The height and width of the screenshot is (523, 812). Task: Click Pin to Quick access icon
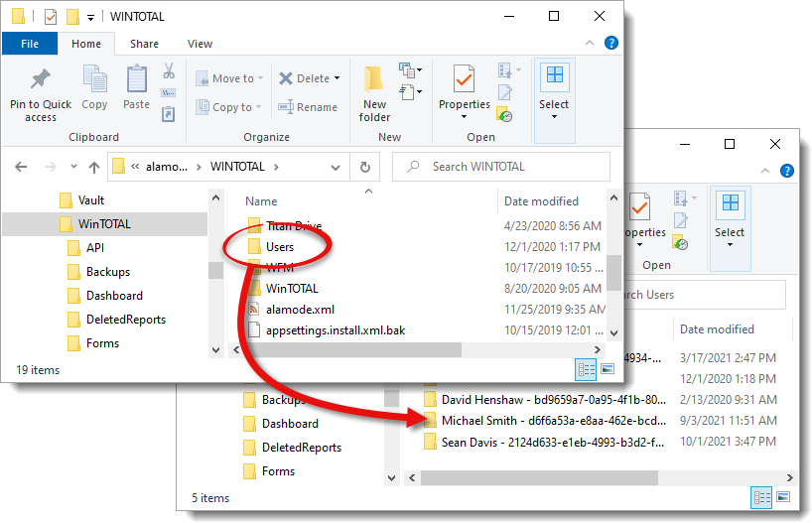click(41, 79)
